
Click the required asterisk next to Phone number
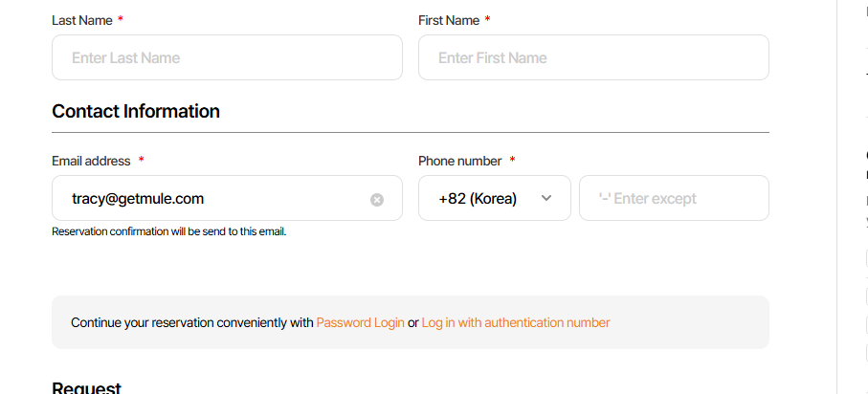[512, 161]
